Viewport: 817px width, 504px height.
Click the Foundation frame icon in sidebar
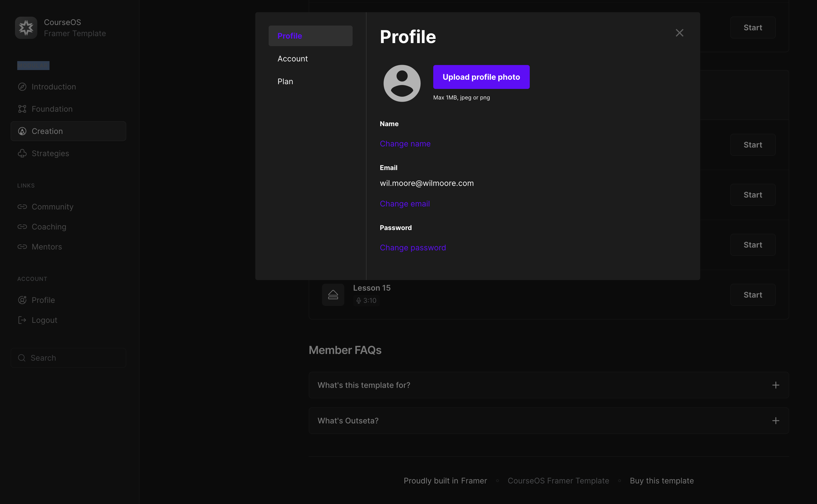coord(22,109)
